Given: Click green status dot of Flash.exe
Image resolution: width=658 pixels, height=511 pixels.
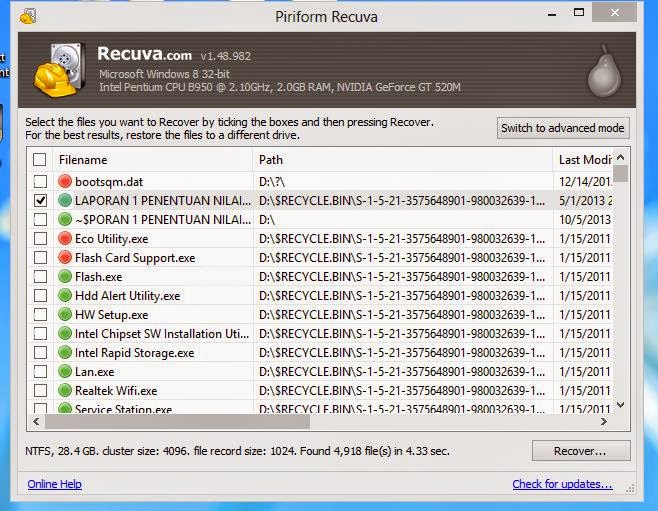Looking at the screenshot, I should (x=65, y=276).
